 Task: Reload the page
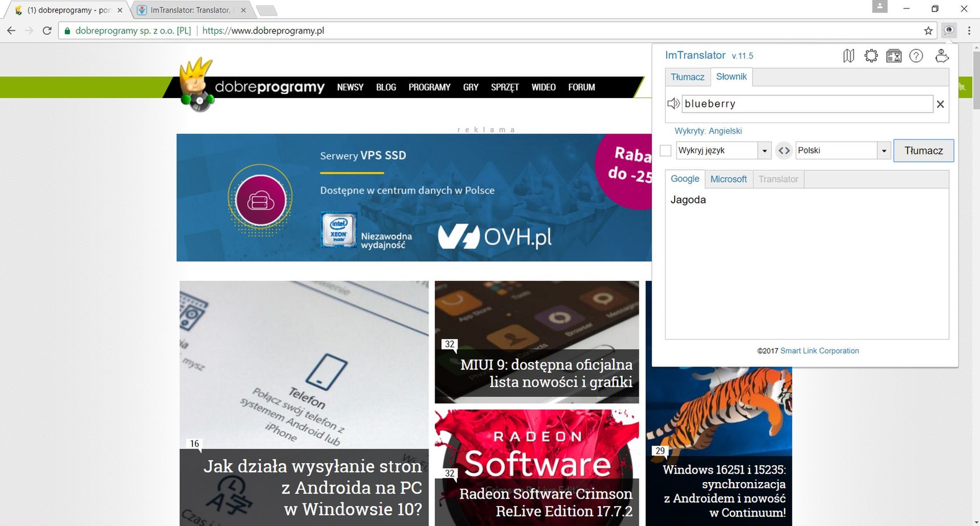tap(47, 31)
